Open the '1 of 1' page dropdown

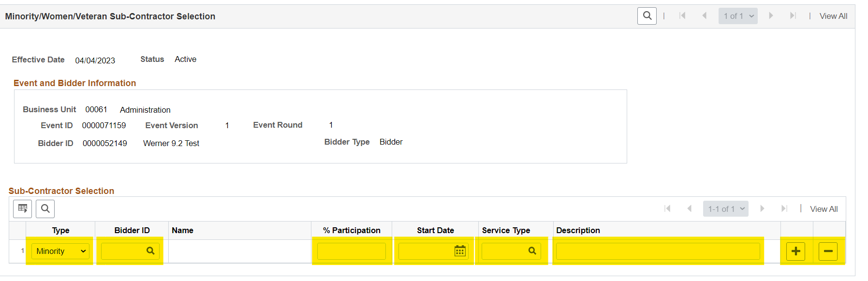[738, 16]
